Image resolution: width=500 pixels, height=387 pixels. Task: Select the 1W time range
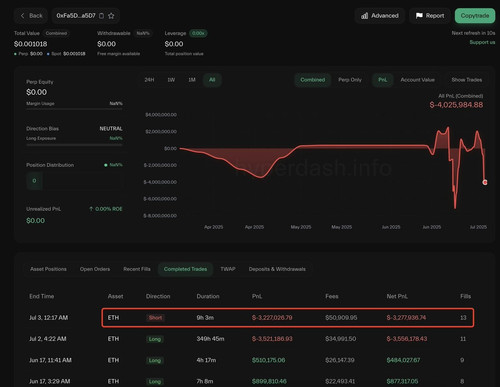pyautogui.click(x=171, y=80)
